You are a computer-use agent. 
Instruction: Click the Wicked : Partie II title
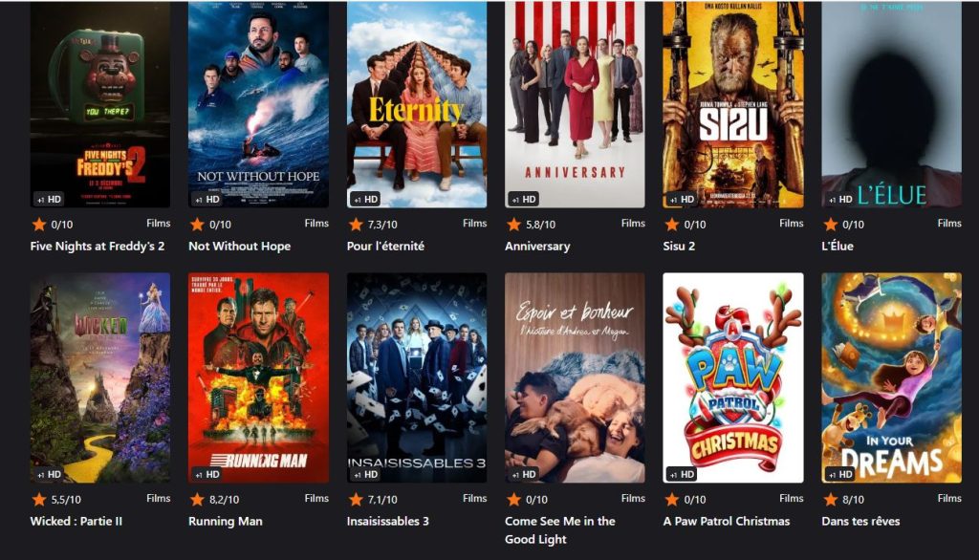click(76, 521)
